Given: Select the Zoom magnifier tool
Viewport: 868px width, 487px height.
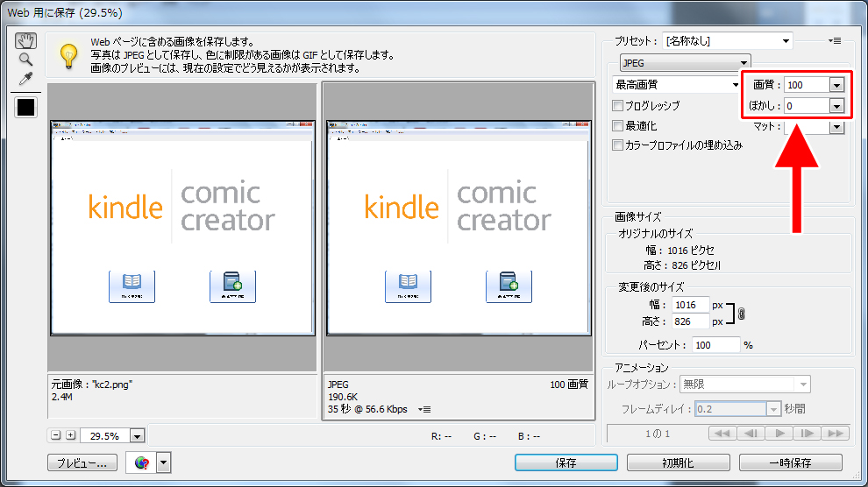Looking at the screenshot, I should 25,60.
